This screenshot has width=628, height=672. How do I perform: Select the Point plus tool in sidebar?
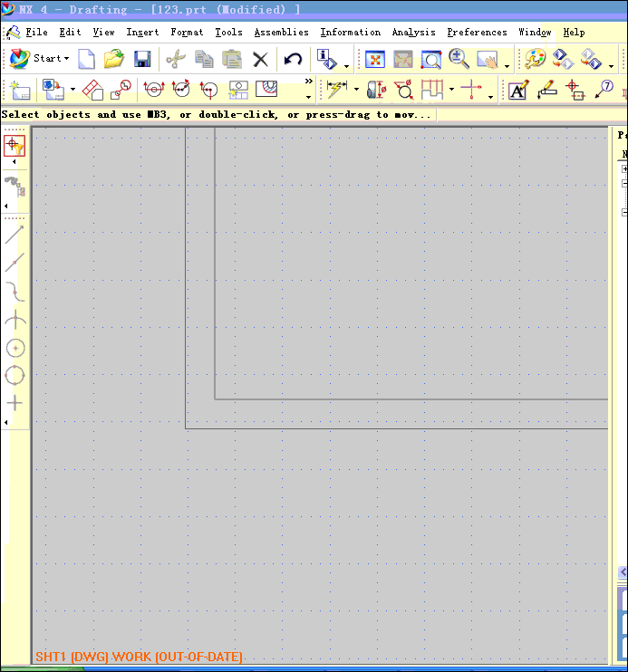[x=15, y=403]
